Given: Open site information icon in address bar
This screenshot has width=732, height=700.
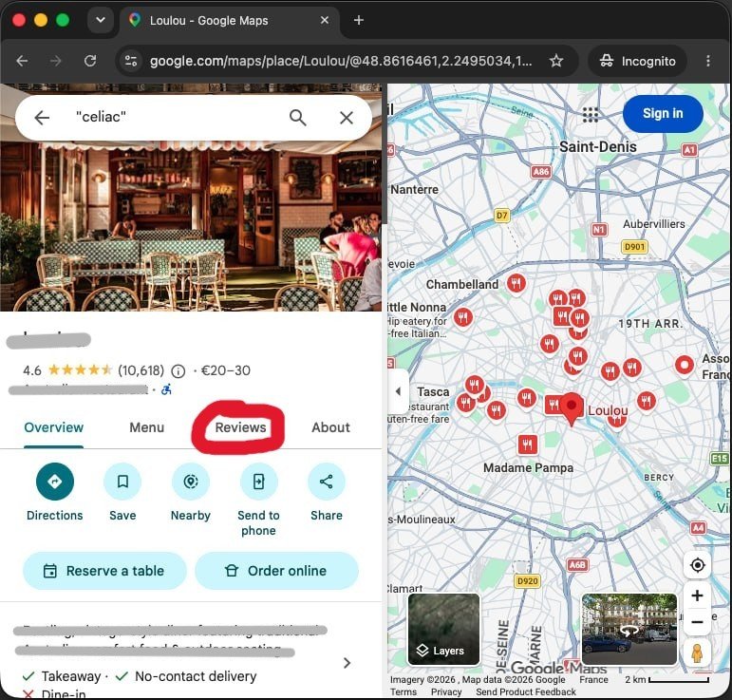Looking at the screenshot, I should 131,61.
